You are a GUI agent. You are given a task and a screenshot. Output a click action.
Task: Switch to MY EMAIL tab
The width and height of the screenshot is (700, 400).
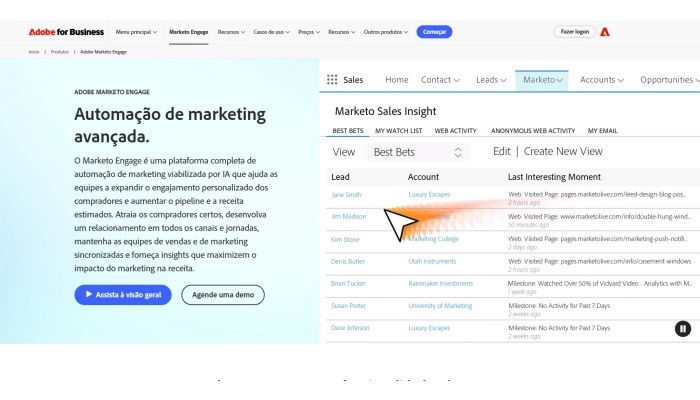(x=602, y=130)
